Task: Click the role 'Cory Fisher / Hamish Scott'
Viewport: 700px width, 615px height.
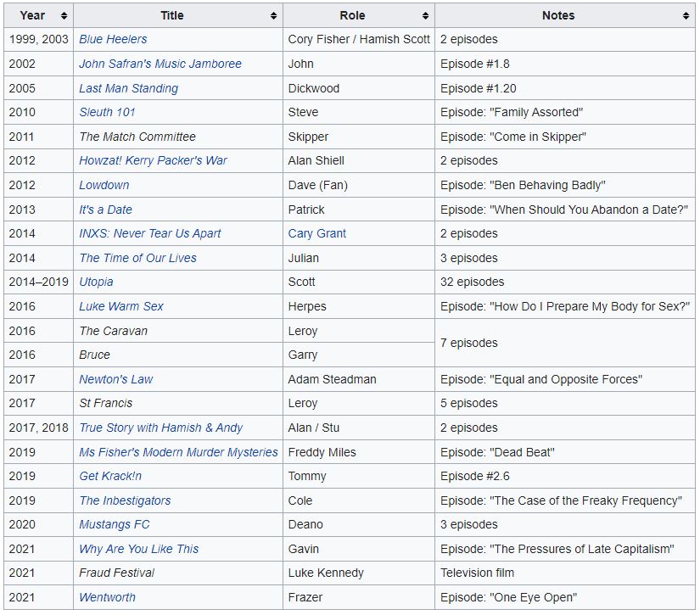Action: pyautogui.click(x=359, y=39)
